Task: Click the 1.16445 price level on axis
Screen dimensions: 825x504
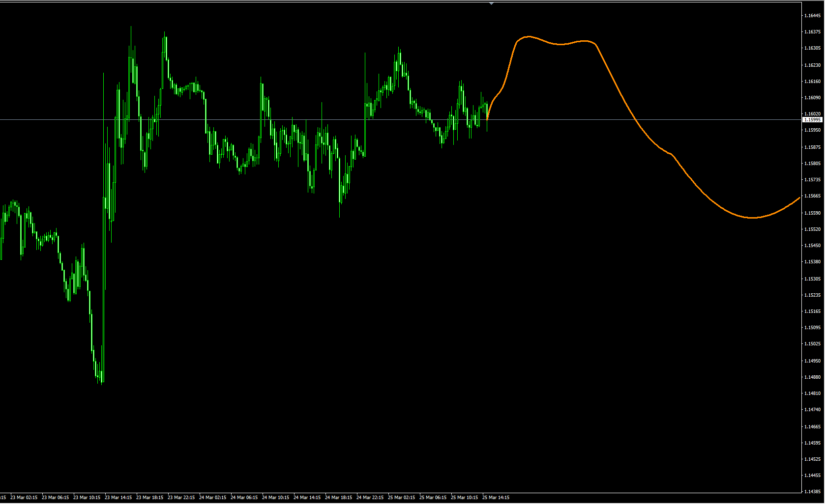Action: pyautogui.click(x=812, y=16)
